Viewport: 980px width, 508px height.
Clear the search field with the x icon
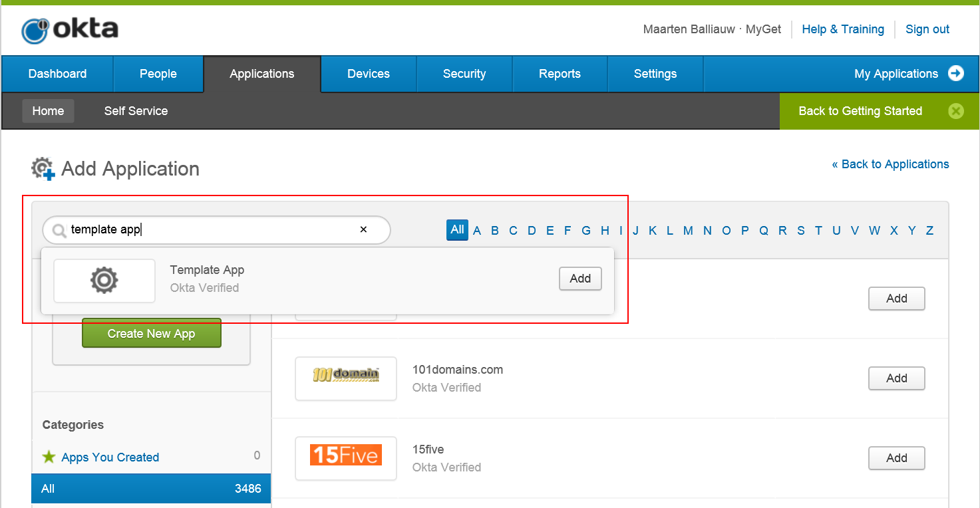click(363, 229)
